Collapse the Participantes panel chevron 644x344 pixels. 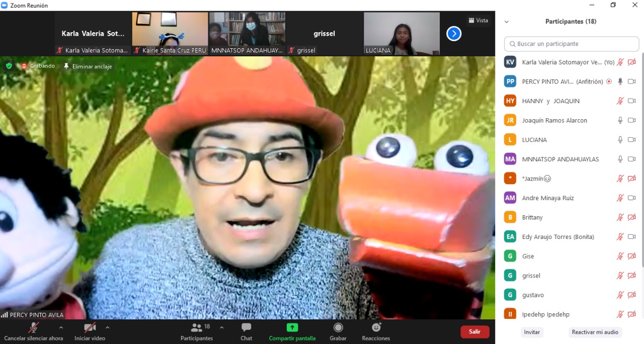point(507,22)
